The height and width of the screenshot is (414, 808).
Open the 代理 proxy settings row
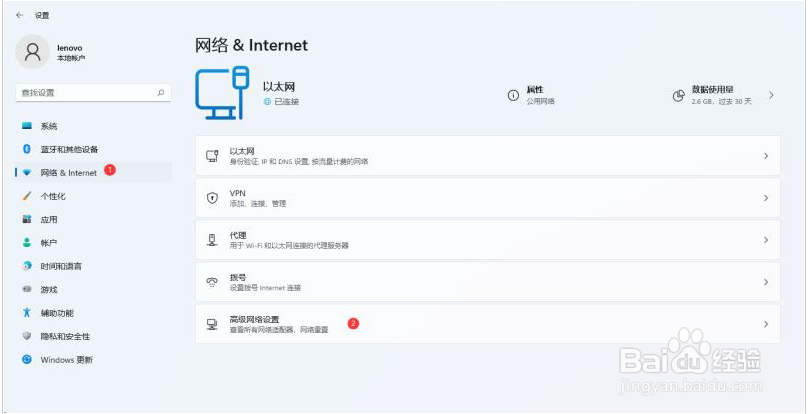(x=487, y=240)
